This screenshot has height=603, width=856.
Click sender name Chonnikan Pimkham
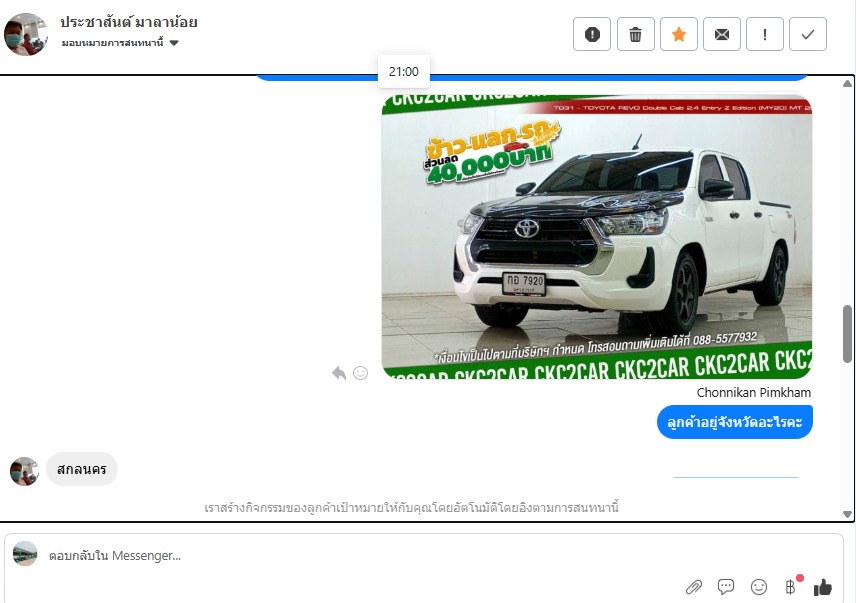point(753,392)
